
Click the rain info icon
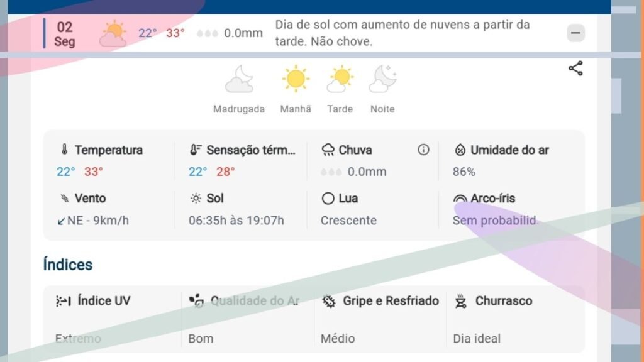(x=423, y=150)
